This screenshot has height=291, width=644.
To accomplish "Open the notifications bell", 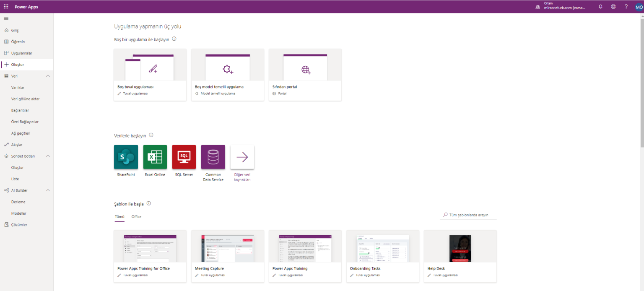I will pos(600,7).
